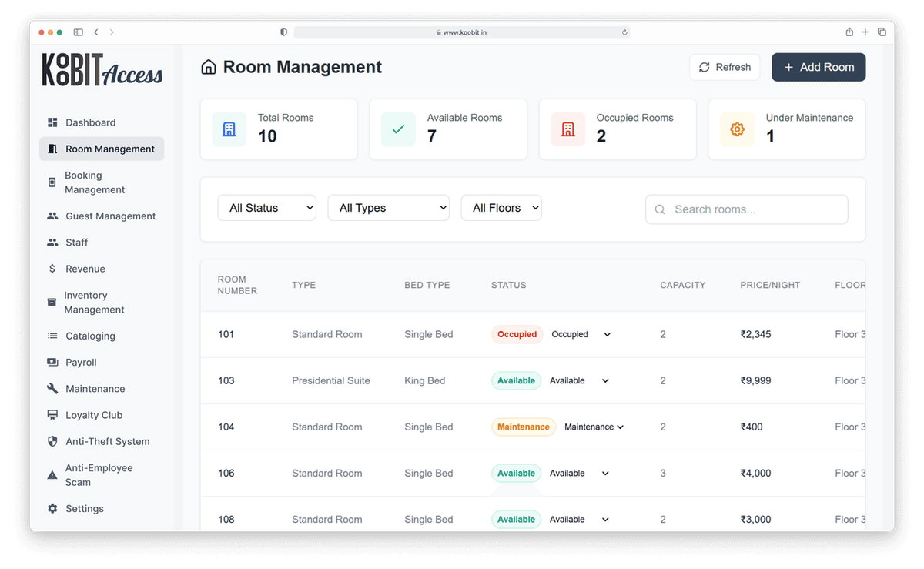Click the Settings gear icon in sidebar
The height and width of the screenshot is (569, 924).
(x=52, y=509)
